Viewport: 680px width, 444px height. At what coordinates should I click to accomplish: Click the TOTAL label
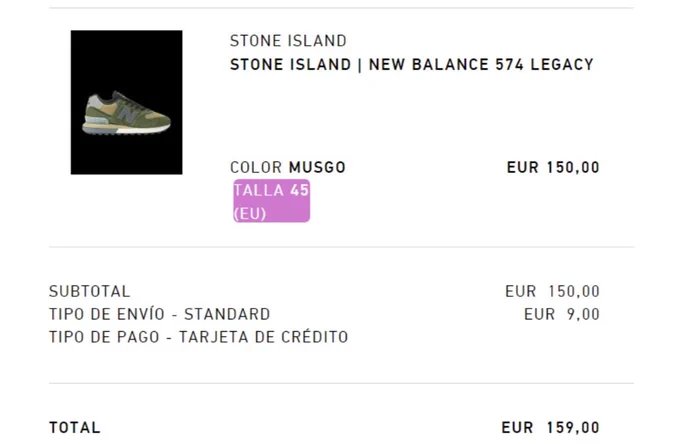coord(75,428)
